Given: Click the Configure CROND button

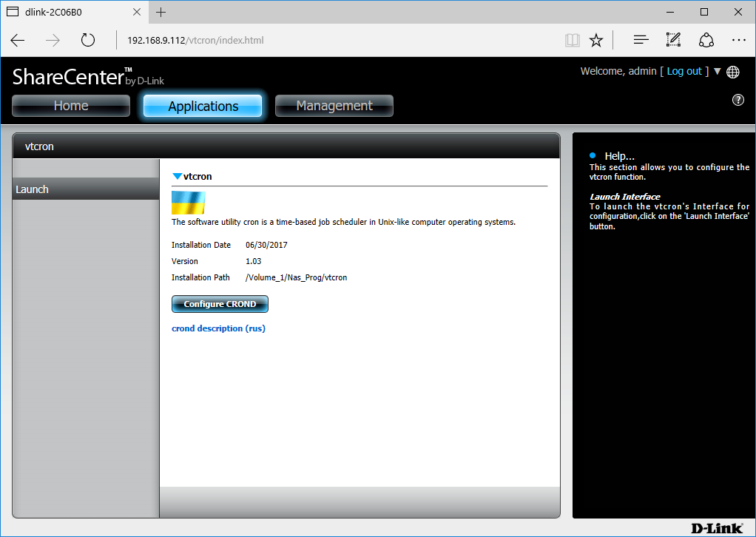Looking at the screenshot, I should (220, 304).
